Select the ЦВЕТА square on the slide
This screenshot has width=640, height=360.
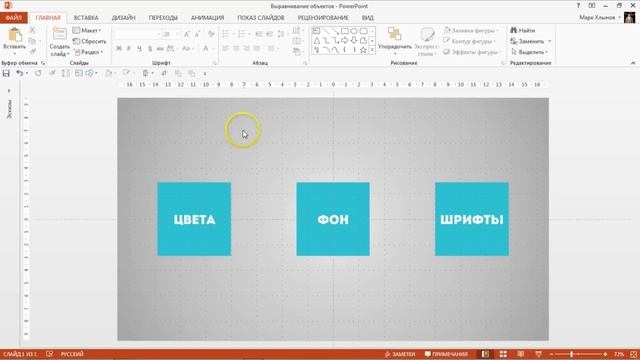tap(194, 219)
